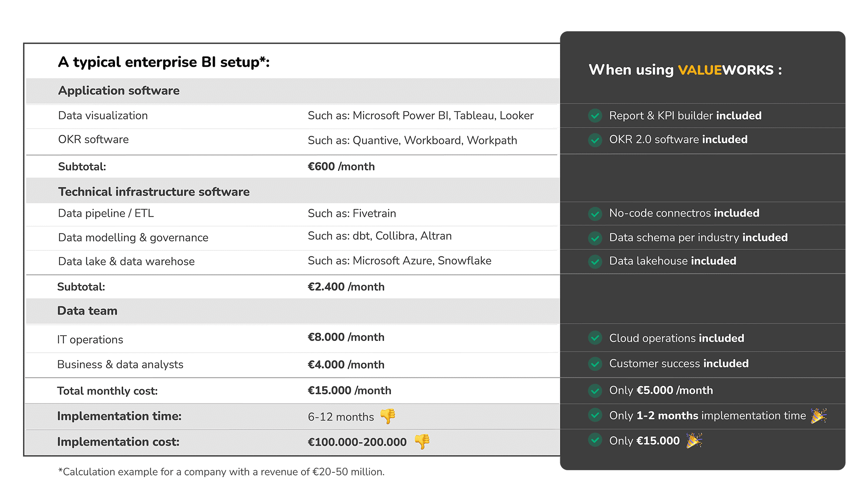The height and width of the screenshot is (488, 868).
Task: Click the VALUEWORKS brand name in heading
Action: tap(726, 70)
